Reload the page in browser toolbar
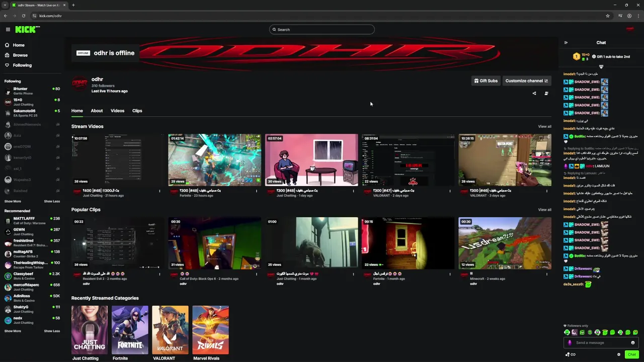This screenshot has height=362, width=644. [23, 16]
